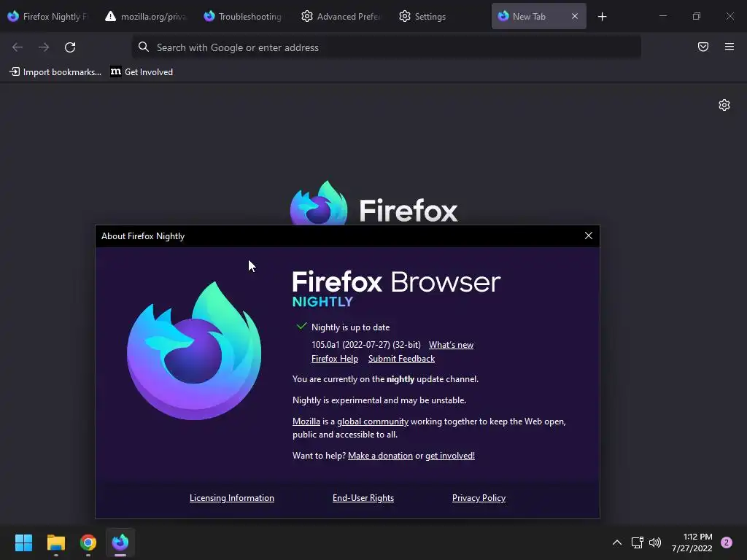The image size is (747, 560).
Task: Switch to the Troubleshooting tab
Action: pos(243,17)
